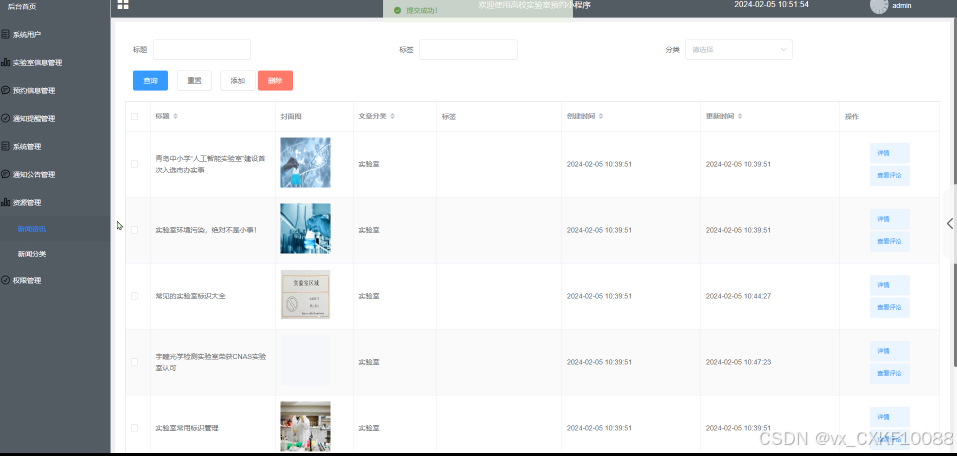
Task: Go to 后台首页 in the sidebar
Action: 23,6
